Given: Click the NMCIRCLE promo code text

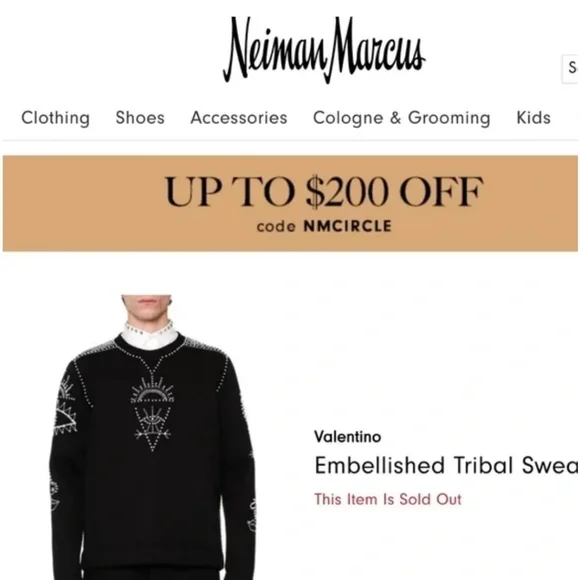Looking at the screenshot, I should pos(347,226).
